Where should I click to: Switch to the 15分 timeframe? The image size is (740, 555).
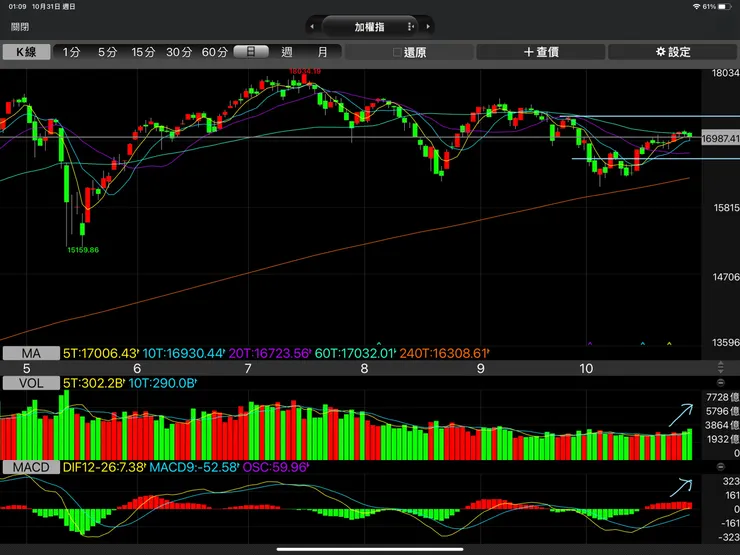(143, 52)
